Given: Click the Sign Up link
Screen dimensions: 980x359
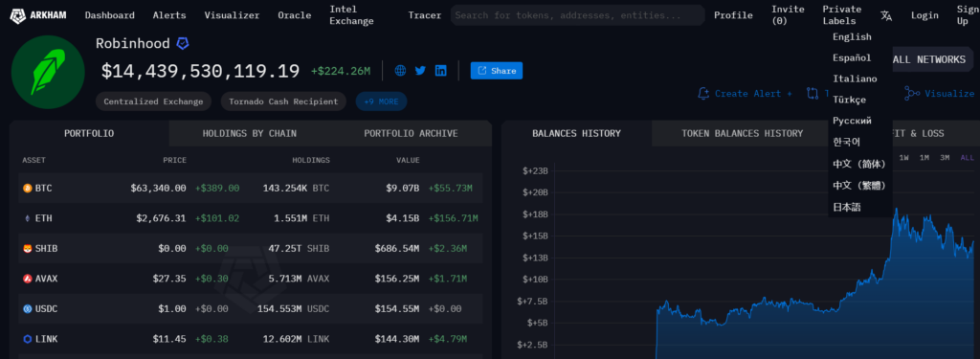Looking at the screenshot, I should [968, 15].
